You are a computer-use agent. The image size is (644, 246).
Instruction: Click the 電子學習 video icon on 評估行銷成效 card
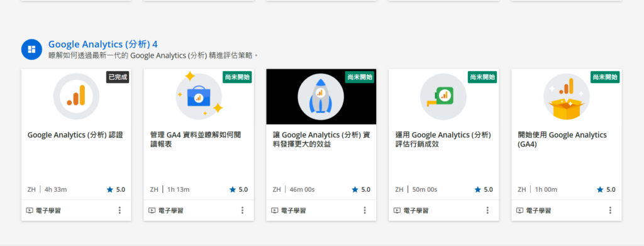tap(397, 210)
